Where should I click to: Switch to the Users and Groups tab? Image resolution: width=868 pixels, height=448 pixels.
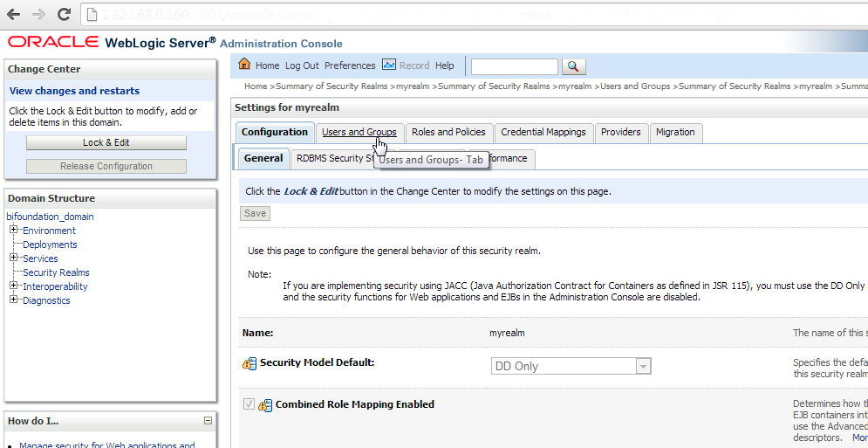point(359,132)
